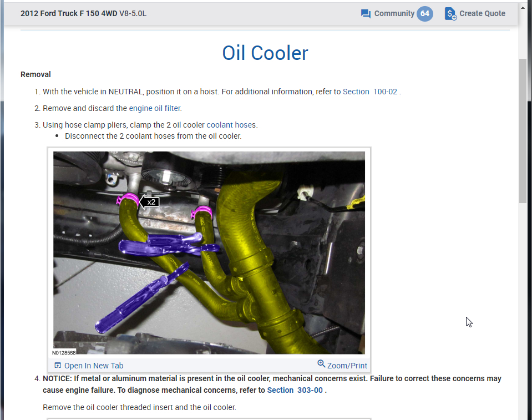Click the oil cooler hoses illustration
The width and height of the screenshot is (532, 420).
point(209,253)
